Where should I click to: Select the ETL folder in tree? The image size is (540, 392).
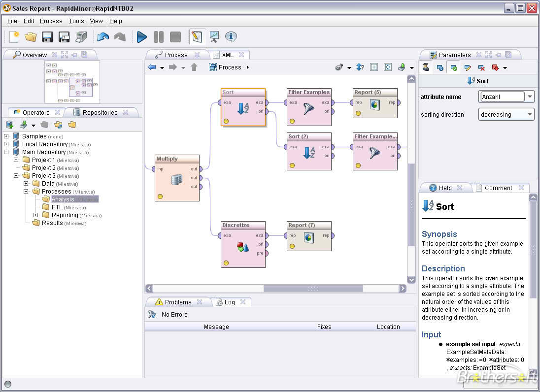click(64, 207)
